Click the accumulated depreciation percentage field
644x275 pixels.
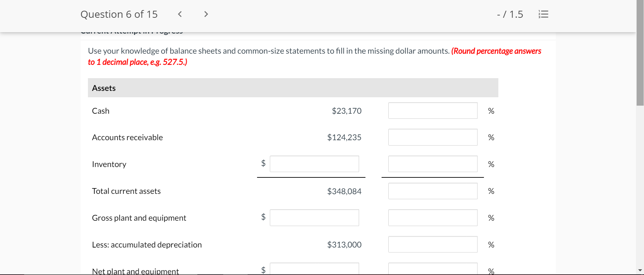click(433, 244)
